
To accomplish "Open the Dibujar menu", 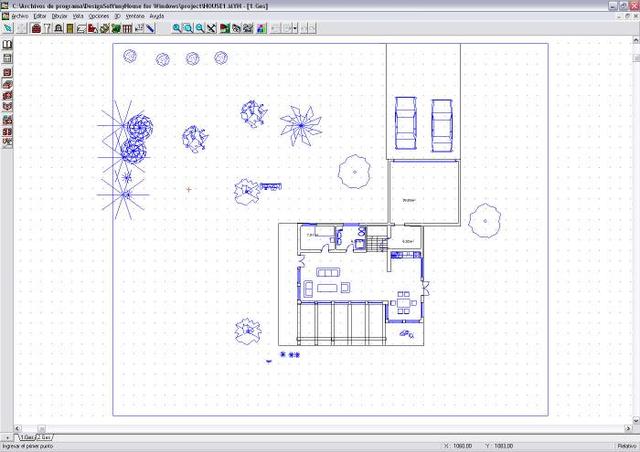I will click(60, 17).
